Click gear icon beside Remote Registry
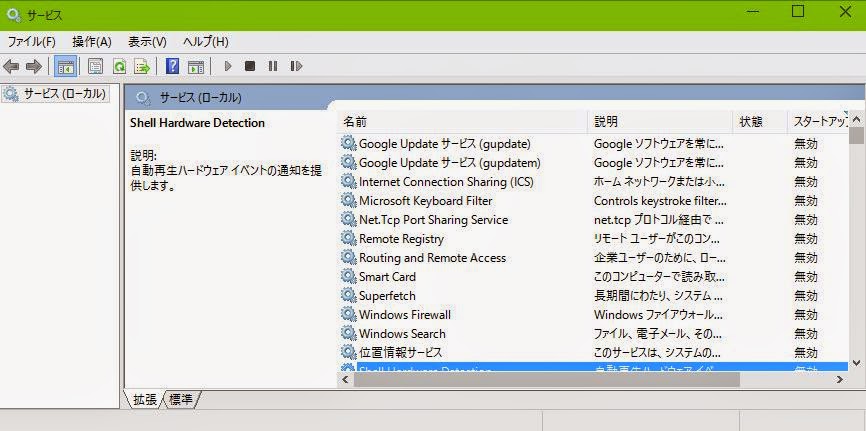The width and height of the screenshot is (866, 431). coord(348,239)
